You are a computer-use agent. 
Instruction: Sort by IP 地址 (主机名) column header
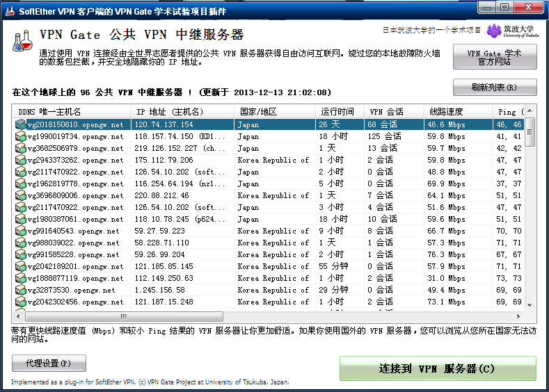[182, 112]
